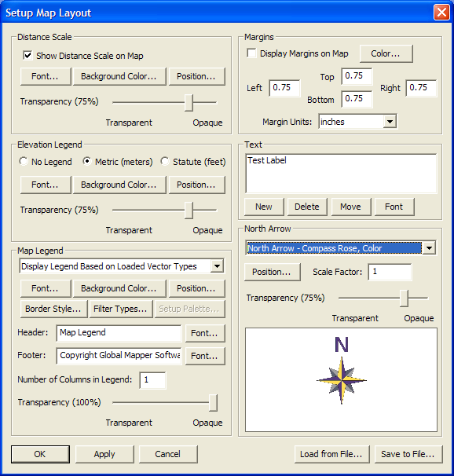Click New to add a text label

[x=264, y=207]
